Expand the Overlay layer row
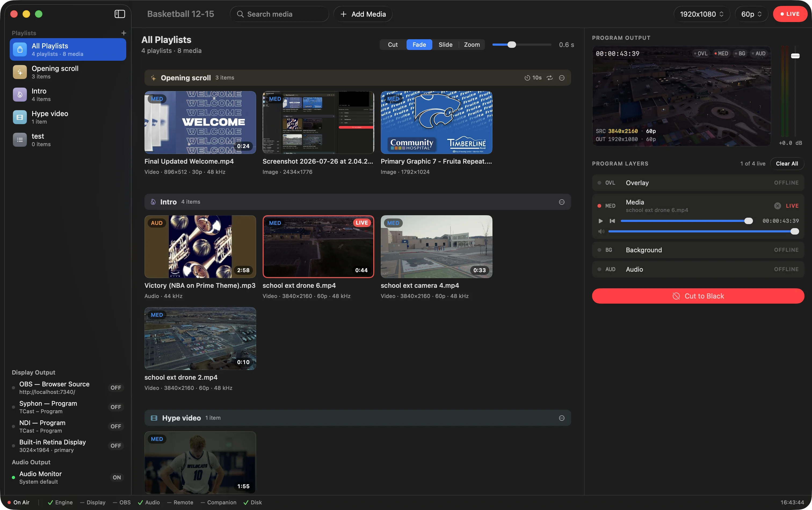The height and width of the screenshot is (510, 812). (x=698, y=182)
